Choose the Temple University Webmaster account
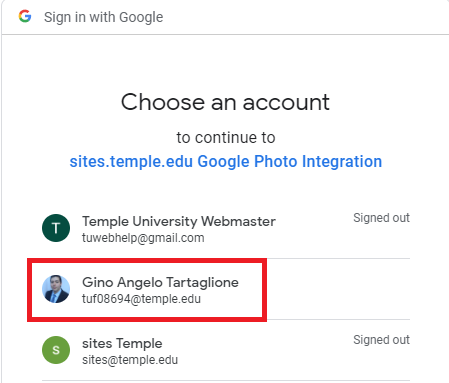The width and height of the screenshot is (449, 383). 226,228
